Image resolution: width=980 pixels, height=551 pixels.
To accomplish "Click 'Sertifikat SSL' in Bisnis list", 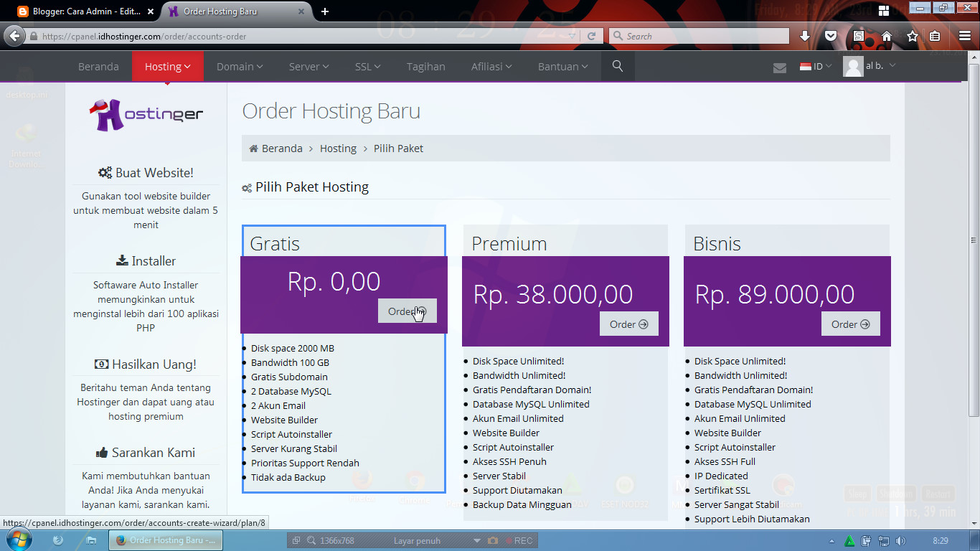I will point(722,490).
